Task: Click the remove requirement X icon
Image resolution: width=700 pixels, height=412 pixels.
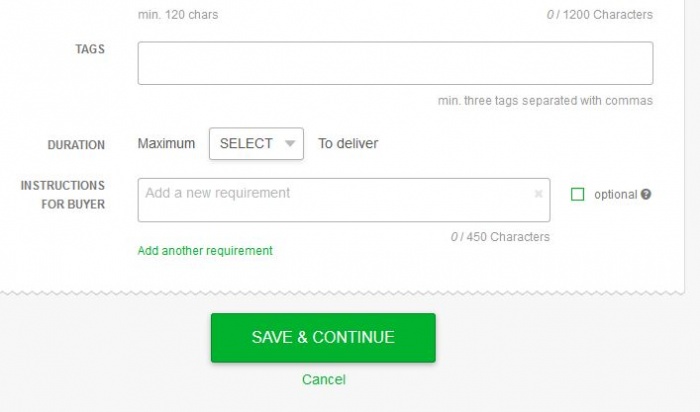Action: point(538,194)
